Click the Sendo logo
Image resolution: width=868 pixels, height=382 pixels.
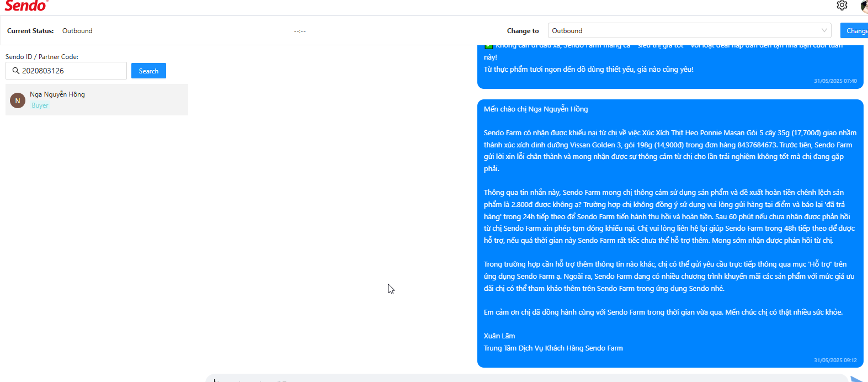tap(26, 6)
